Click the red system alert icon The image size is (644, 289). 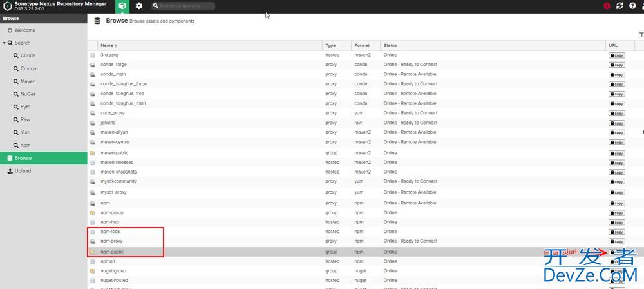tap(607, 6)
